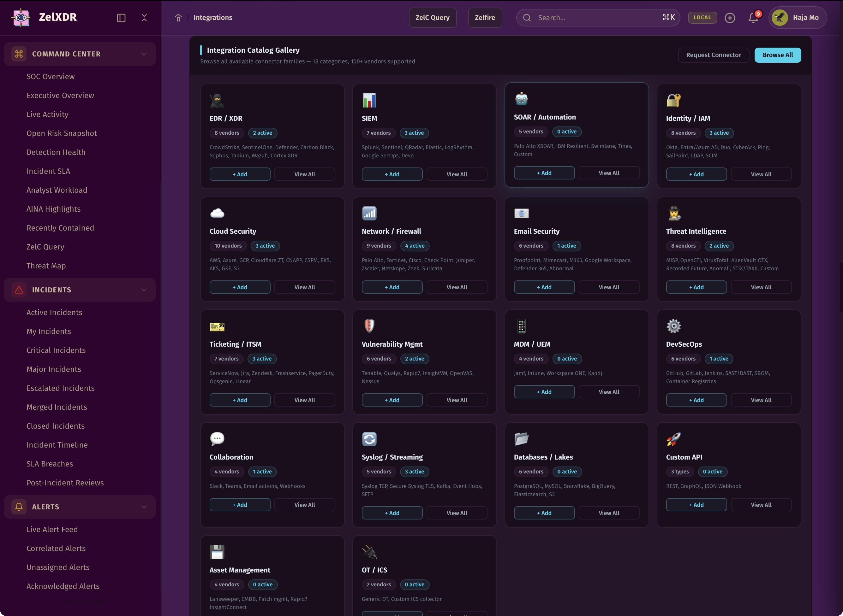The image size is (843, 616).
Task: Toggle the sidebar panel layout icon
Action: [x=121, y=18]
